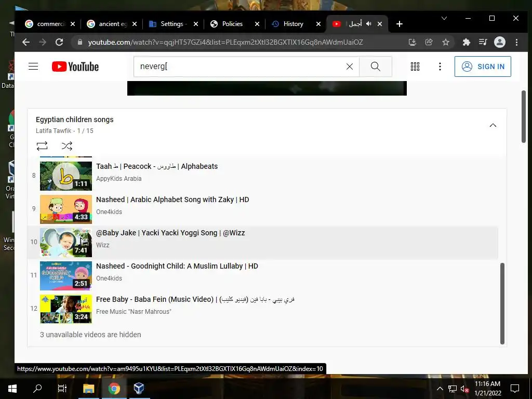The width and height of the screenshot is (532, 399).
Task: Open Windows taskbar search
Action: point(37,389)
